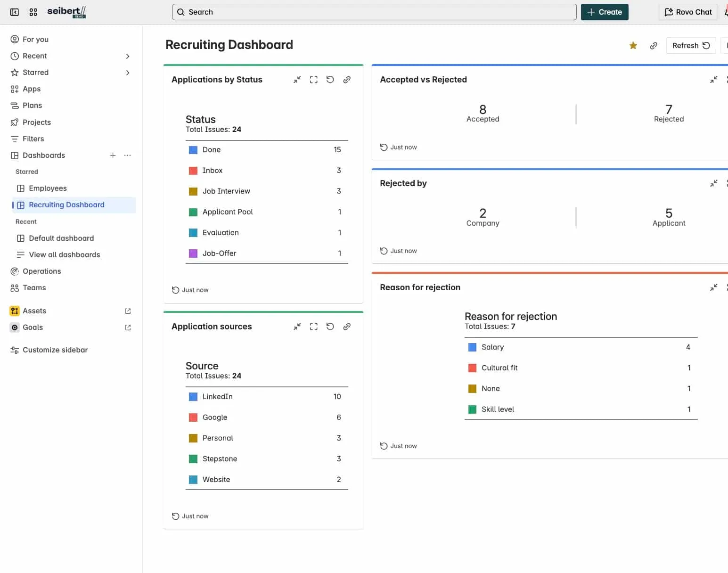Click the dashboard Refresh button

pos(690,46)
